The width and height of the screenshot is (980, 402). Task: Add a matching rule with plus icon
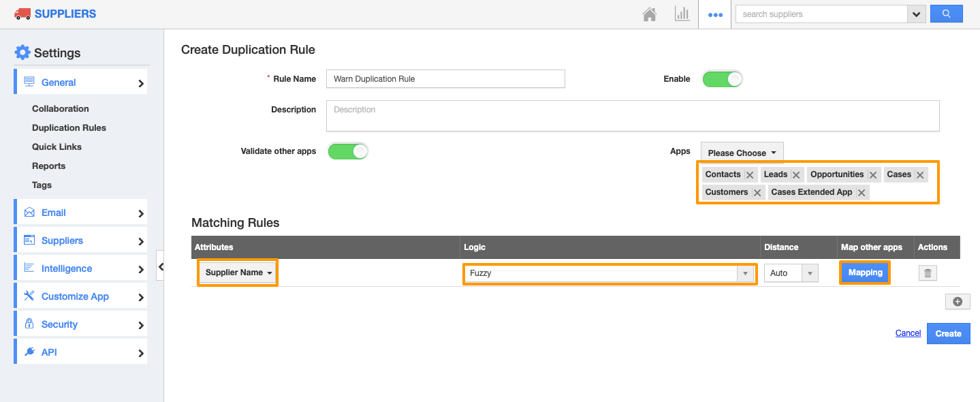957,302
